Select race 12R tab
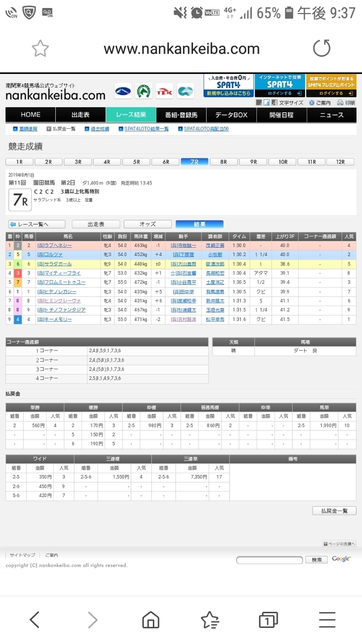362x644 pixels. [341, 162]
